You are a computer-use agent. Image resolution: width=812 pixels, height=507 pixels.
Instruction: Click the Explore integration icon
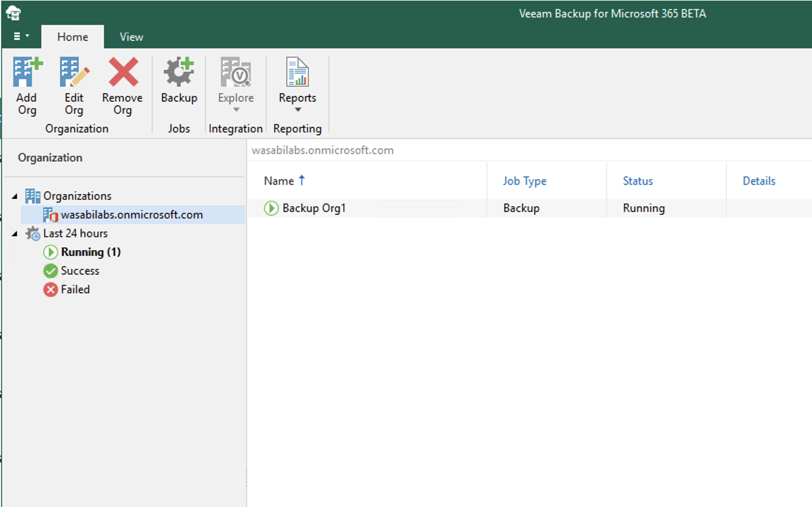click(236, 72)
